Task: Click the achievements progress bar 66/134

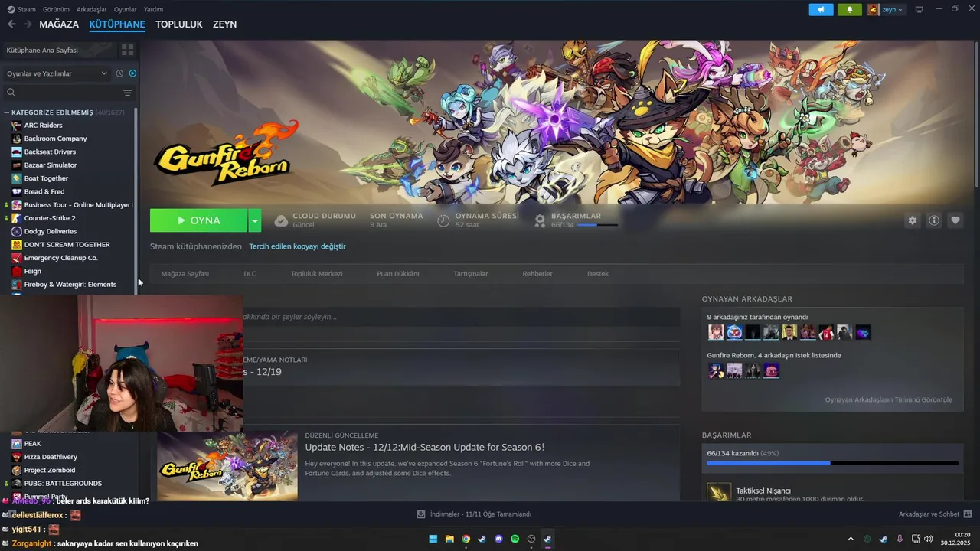Action: (x=833, y=463)
